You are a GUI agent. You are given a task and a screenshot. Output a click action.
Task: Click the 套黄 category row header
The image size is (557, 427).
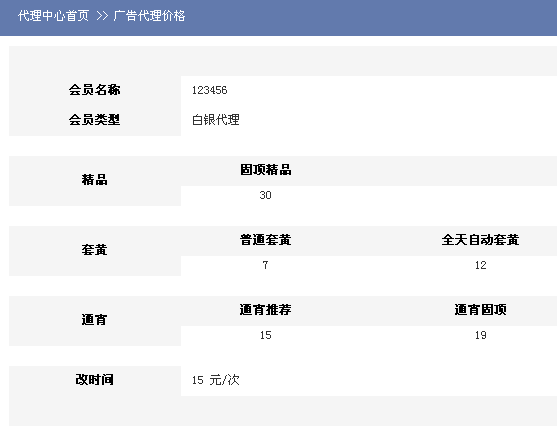click(x=94, y=250)
